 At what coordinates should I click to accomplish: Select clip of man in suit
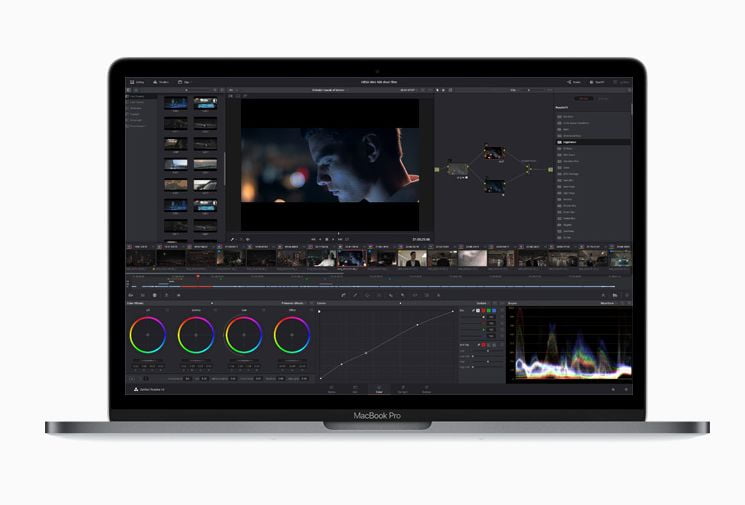[412, 259]
